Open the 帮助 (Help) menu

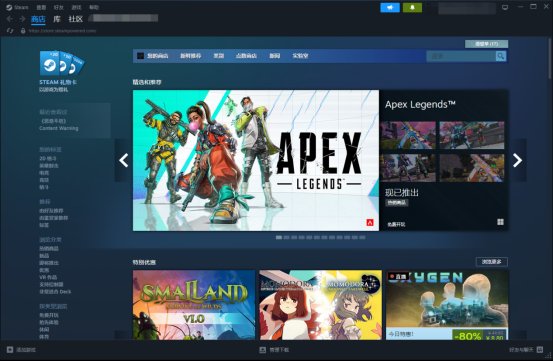click(94, 7)
